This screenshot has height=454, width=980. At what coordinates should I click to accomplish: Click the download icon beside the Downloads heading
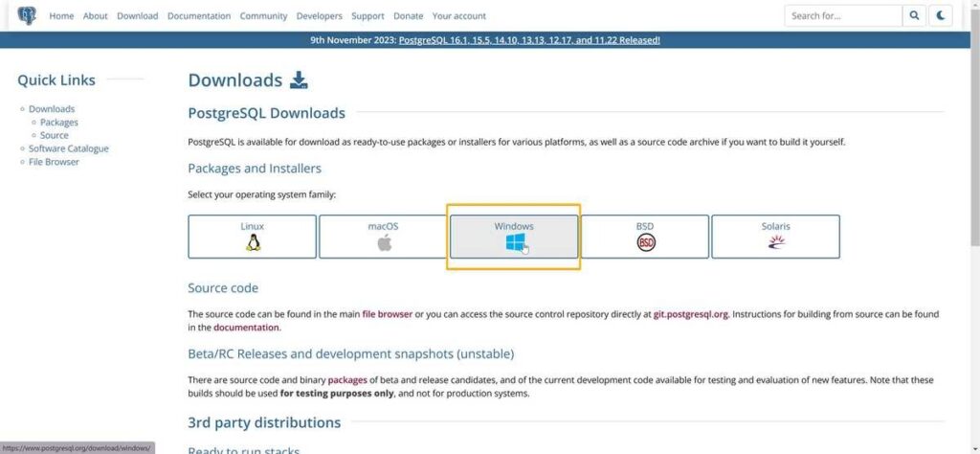(299, 80)
